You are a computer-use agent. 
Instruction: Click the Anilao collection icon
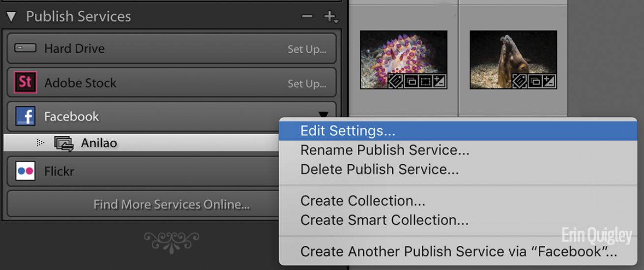click(63, 144)
